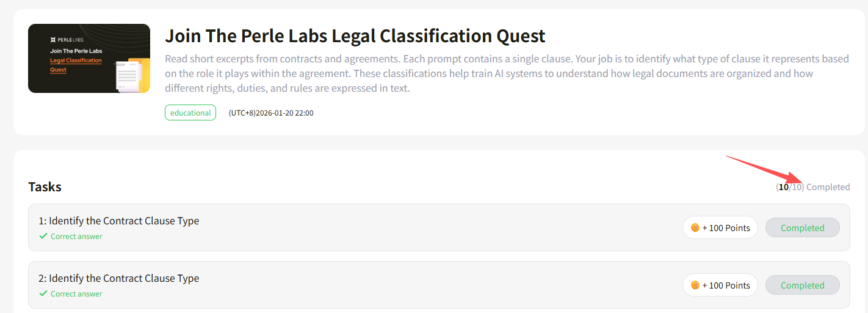
Task: Click the "Correct answer" label under task 1
Action: pos(76,237)
